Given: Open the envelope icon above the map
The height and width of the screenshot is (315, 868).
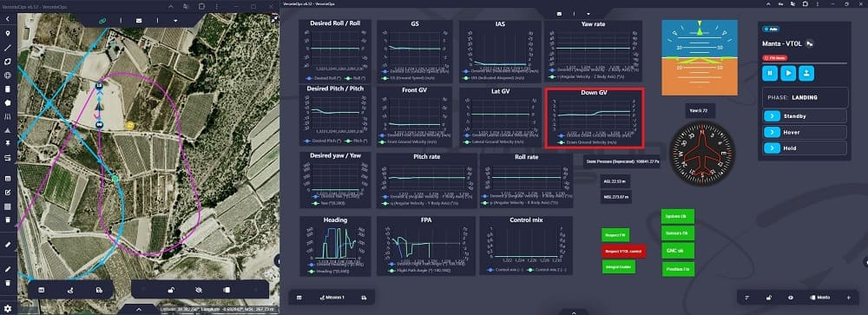Looking at the screenshot, I should 138,21.
